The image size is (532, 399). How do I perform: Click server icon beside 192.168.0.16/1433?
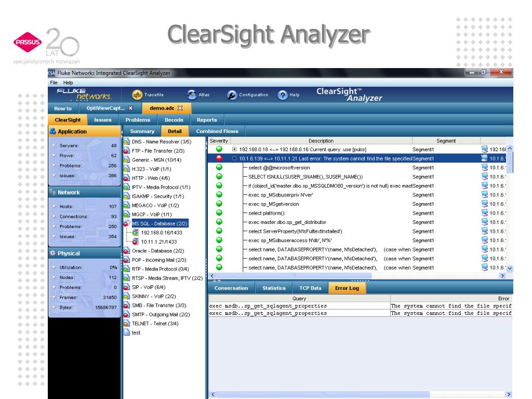pyautogui.click(x=136, y=232)
